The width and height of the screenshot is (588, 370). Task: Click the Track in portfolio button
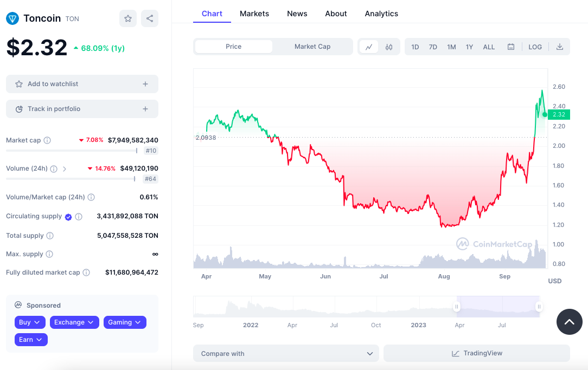click(82, 109)
